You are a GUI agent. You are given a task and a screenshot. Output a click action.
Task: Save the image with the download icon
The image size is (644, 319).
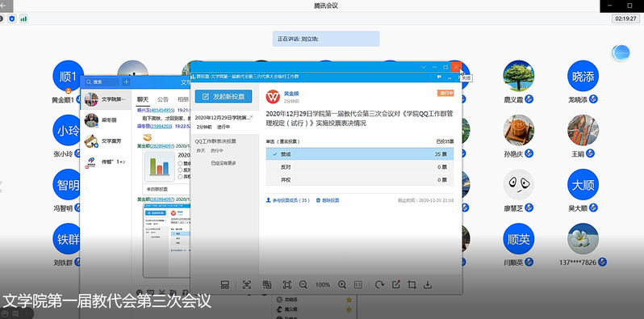click(428, 284)
